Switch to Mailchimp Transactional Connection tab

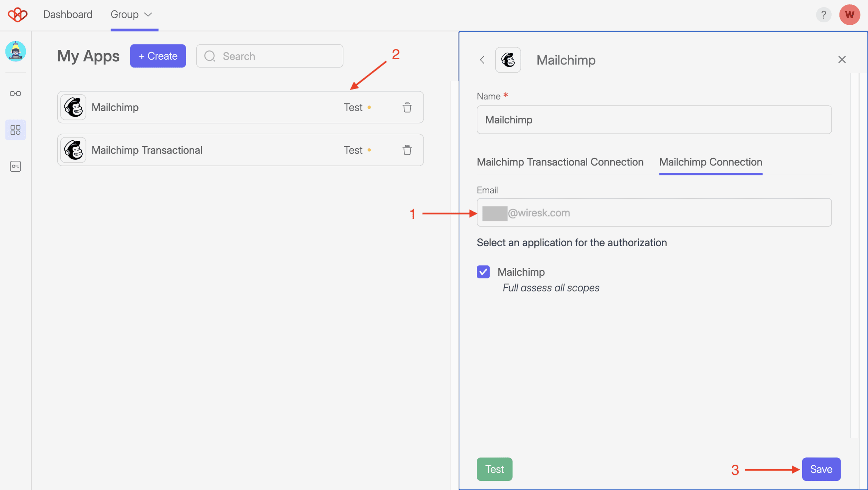pos(560,162)
